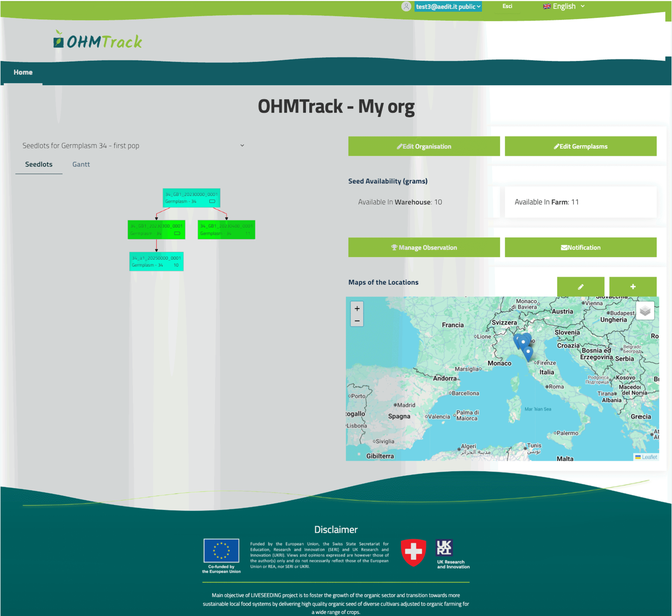Click the Esci logout link

(x=507, y=6)
